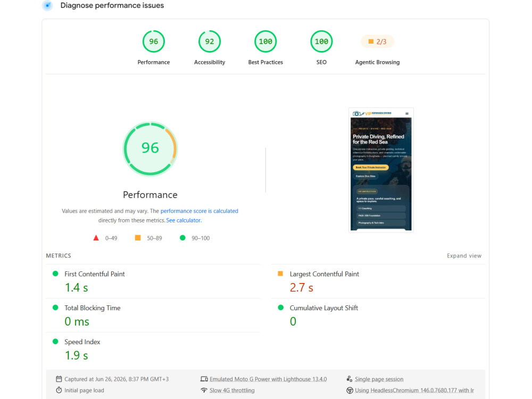Click the wifi icon by Slow 4G throttling
This screenshot has width=532, height=399.
(x=204, y=390)
